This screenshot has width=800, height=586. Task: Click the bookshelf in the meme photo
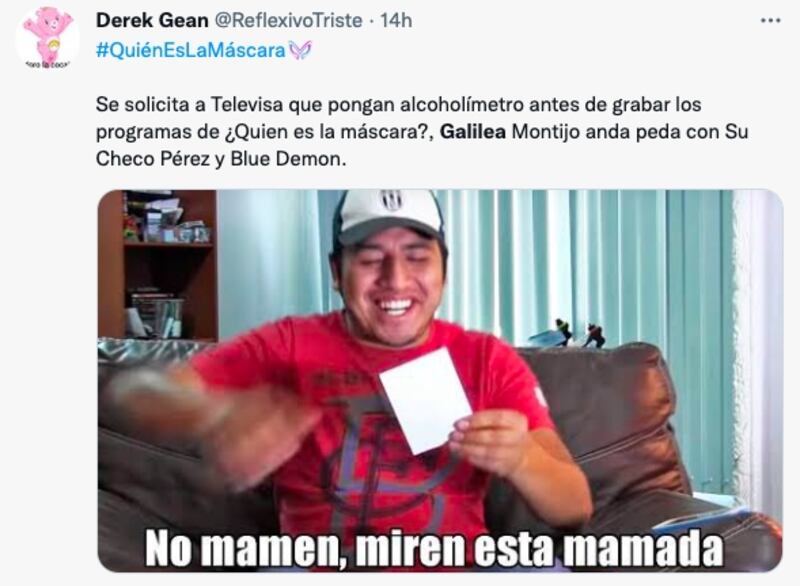[x=159, y=265]
